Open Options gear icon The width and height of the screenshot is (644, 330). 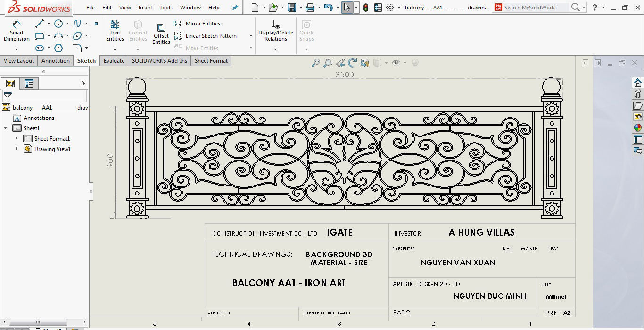pos(390,8)
